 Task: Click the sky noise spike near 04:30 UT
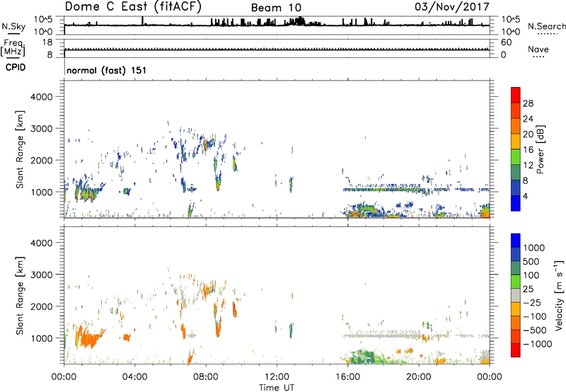[143, 21]
